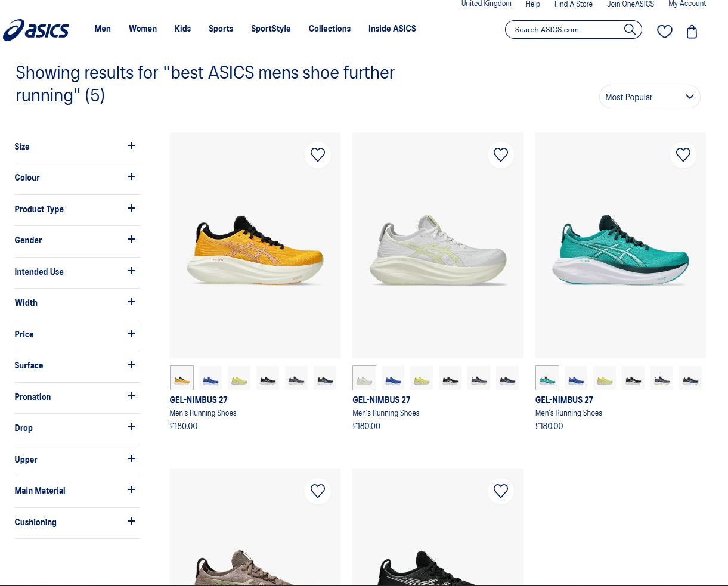Open the white GEL-NIMBUS 27 product image
The image size is (728, 586).
click(438, 246)
